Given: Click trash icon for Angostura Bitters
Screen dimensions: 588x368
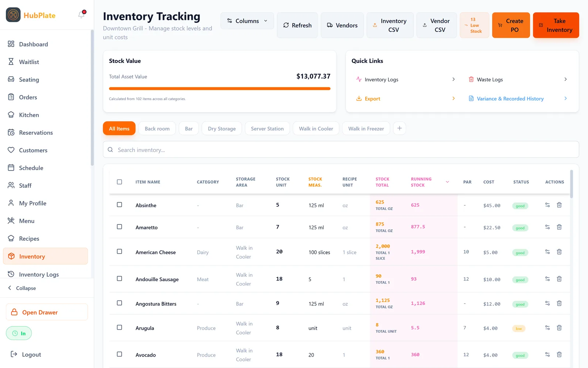Looking at the screenshot, I should [559, 303].
